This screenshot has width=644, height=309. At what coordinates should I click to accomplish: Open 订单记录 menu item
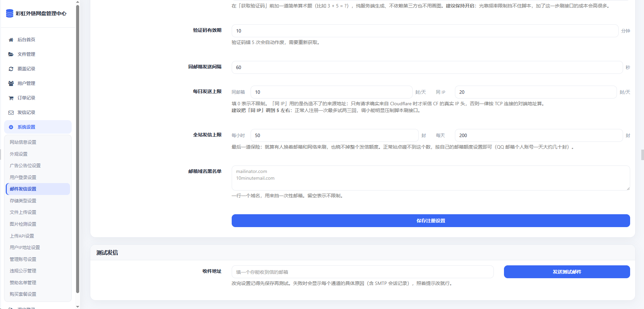point(38,98)
